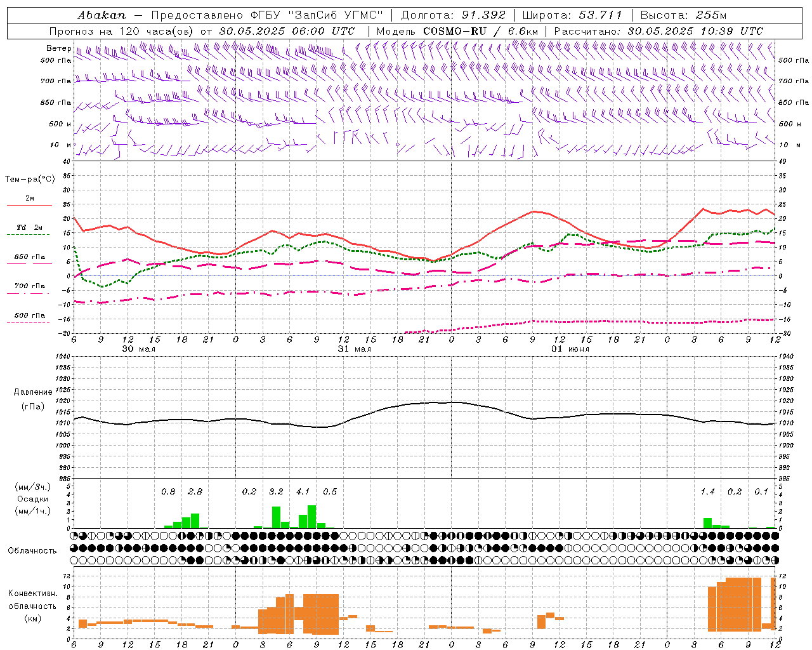The width and height of the screenshot is (812, 650).
Task: Click the "Тем-ра(°C)" temperature panel label
Action: point(30,180)
